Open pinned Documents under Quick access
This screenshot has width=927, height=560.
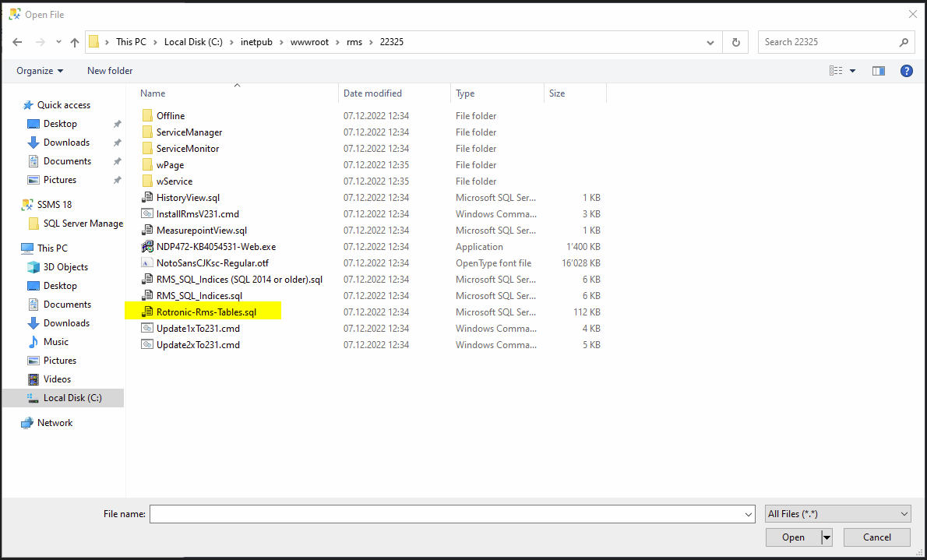click(67, 161)
